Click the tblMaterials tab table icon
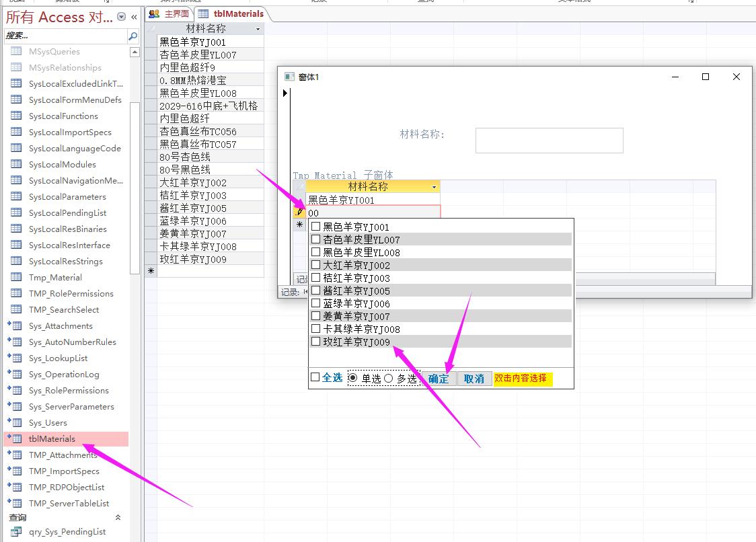The width and height of the screenshot is (756, 542). click(x=204, y=13)
